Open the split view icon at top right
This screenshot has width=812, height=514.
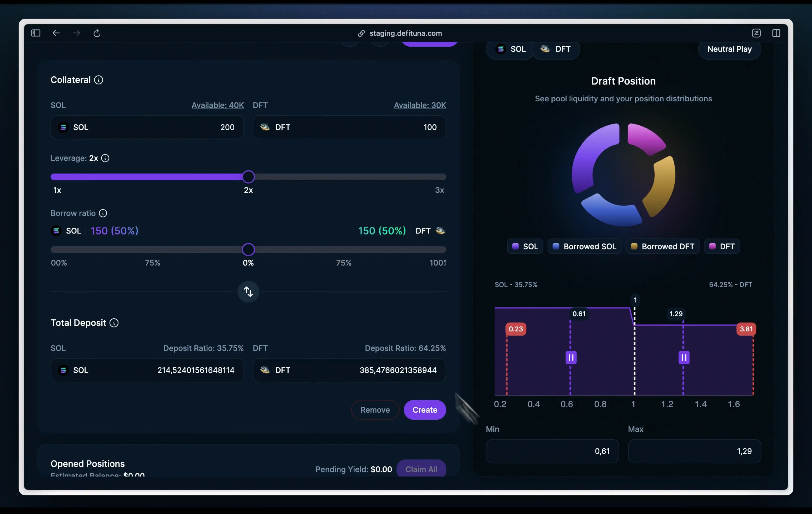[777, 33]
